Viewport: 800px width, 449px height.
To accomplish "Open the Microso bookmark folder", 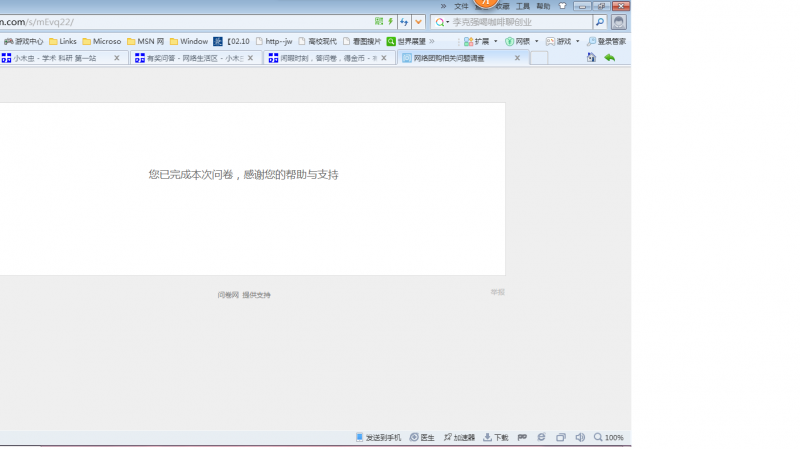I will (x=102, y=41).
